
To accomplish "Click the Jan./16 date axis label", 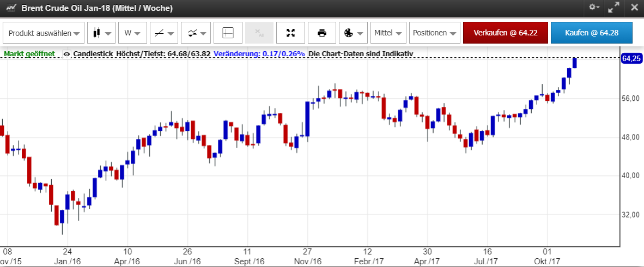I will [x=68, y=261].
